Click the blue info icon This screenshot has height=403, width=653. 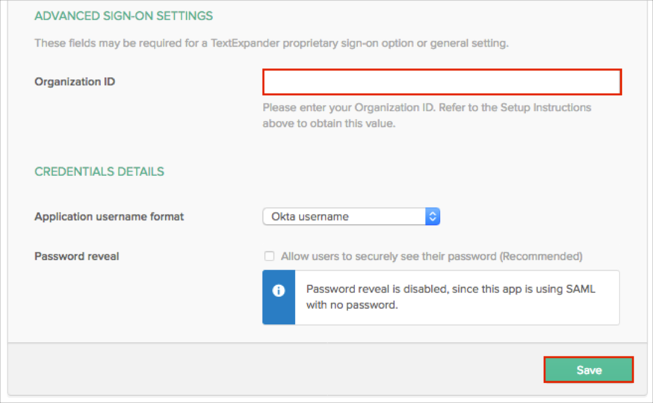pos(279,291)
